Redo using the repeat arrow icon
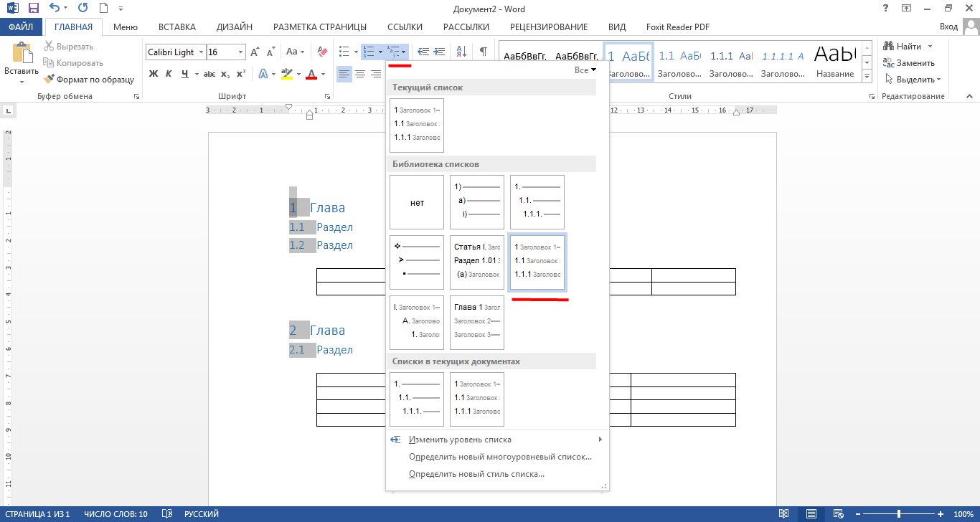The image size is (980, 522). coord(83,9)
